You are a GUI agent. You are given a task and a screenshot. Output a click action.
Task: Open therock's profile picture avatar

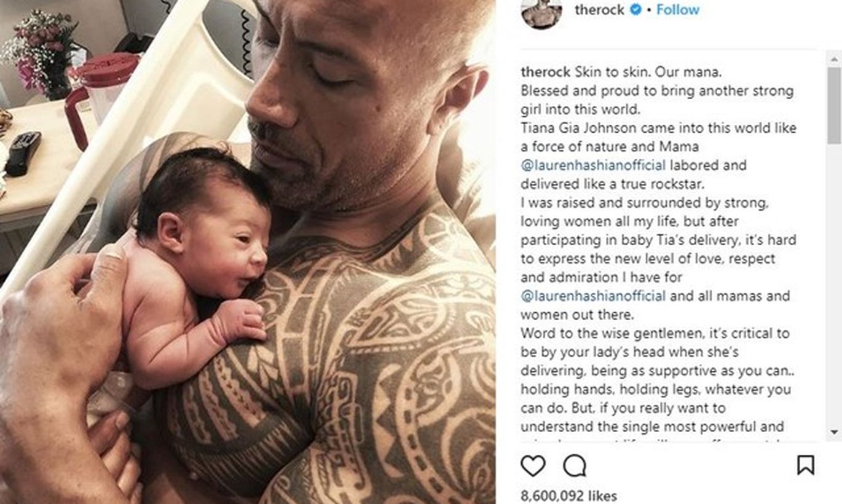coord(541,12)
